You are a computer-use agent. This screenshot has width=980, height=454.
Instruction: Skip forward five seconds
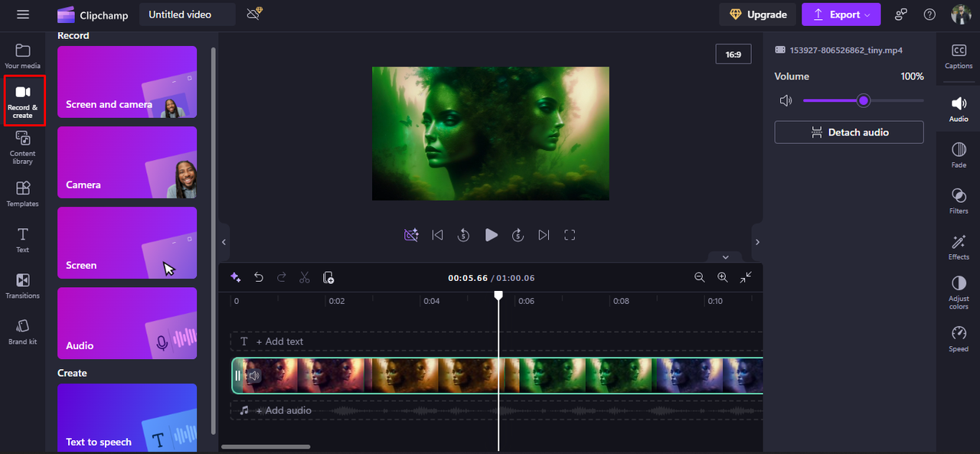click(518, 235)
